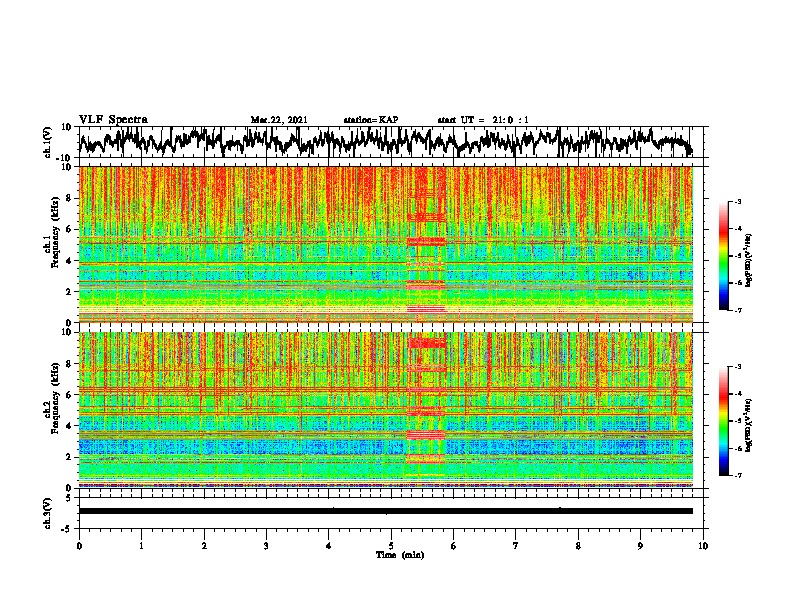Click the time axis tick label "3"
The image size is (792, 612).
pyautogui.click(x=266, y=546)
